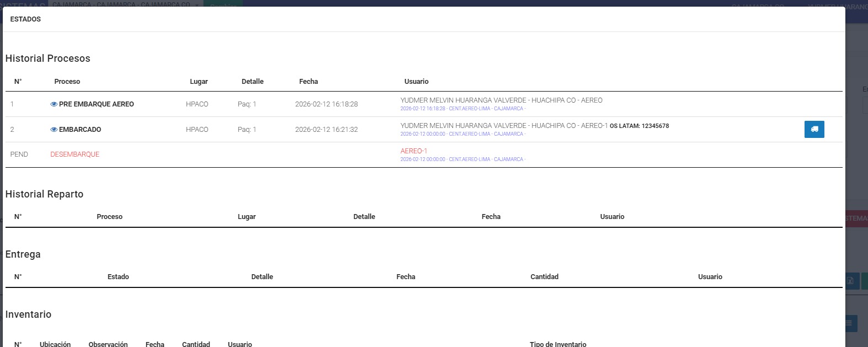
Task: Click the spreadsheet export icon at right edge
Action: click(850, 280)
